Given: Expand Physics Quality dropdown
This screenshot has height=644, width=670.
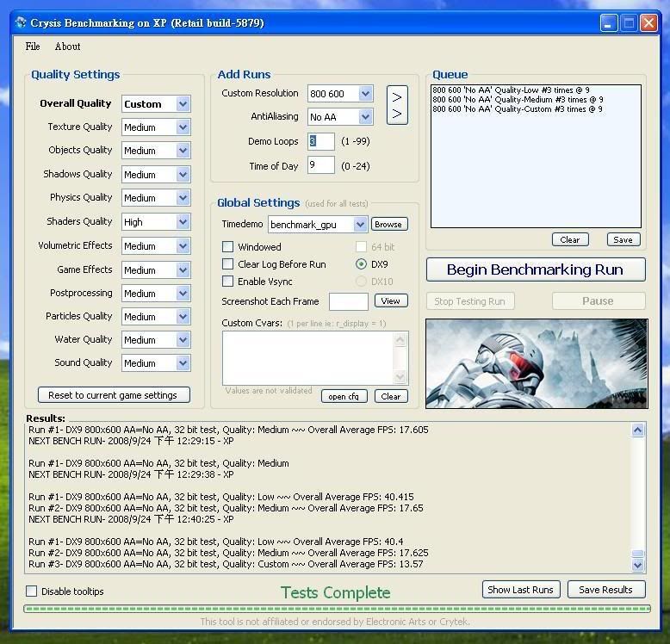Looking at the screenshot, I should [183, 198].
